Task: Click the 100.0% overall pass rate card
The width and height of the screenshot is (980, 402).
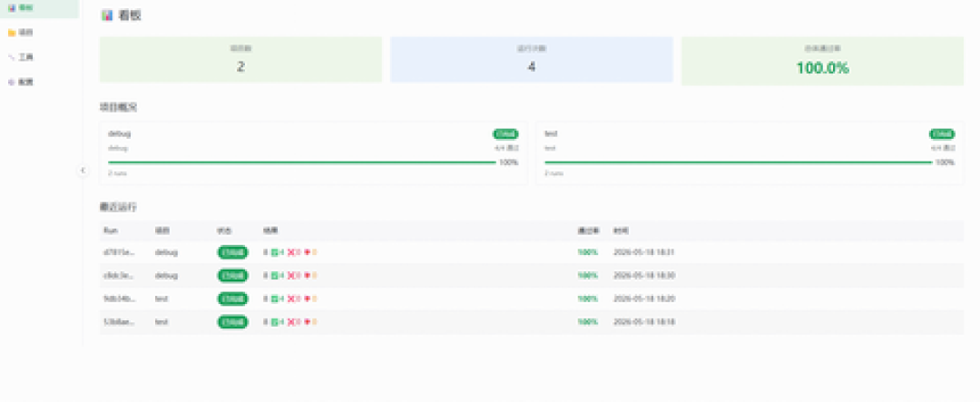Action: point(822,61)
